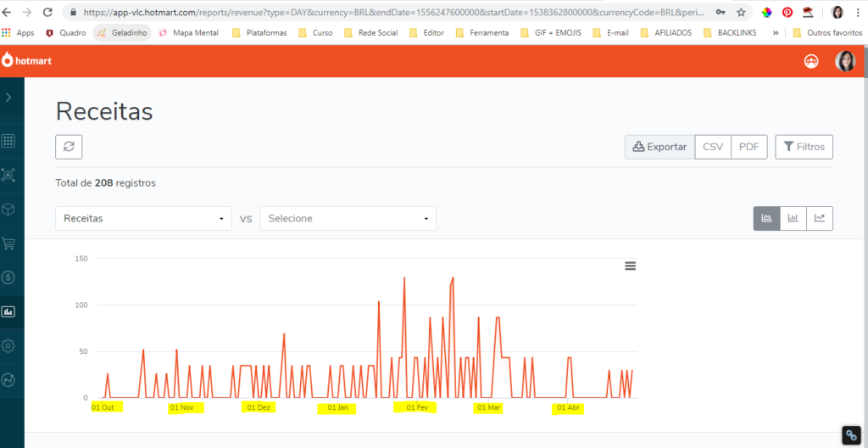Image resolution: width=868 pixels, height=448 pixels.
Task: Switch to bar chart view
Action: 793,218
